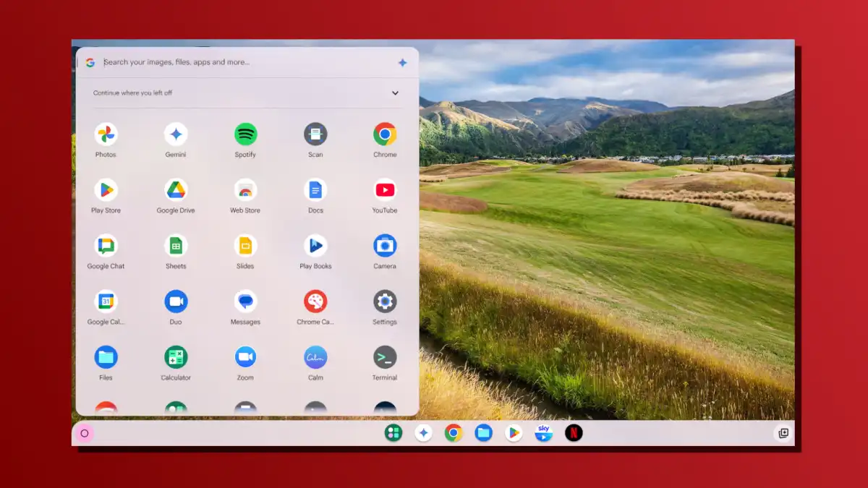Open the Slides app
This screenshot has width=868, height=488.
(x=245, y=246)
